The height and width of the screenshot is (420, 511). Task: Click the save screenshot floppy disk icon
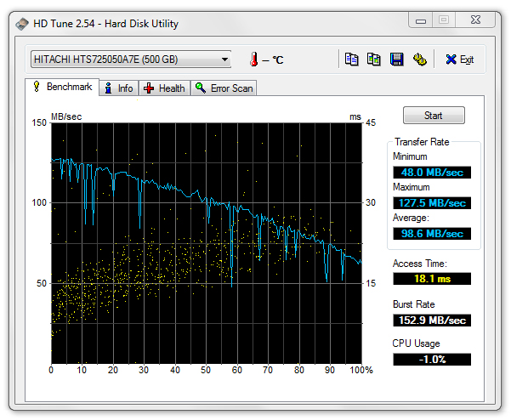click(x=396, y=60)
